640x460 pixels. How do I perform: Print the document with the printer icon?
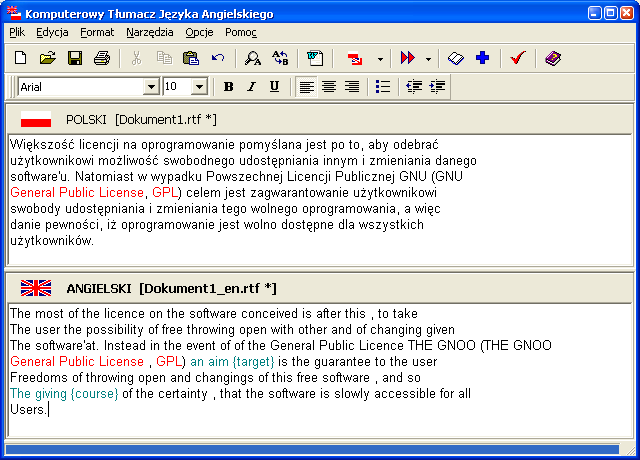[x=102, y=58]
